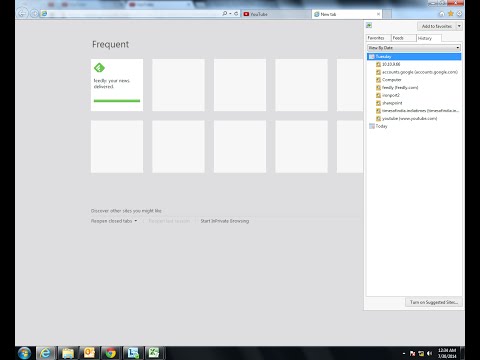Click the pin Favorites Center icon
480x360 pixels.
coord(369,25)
